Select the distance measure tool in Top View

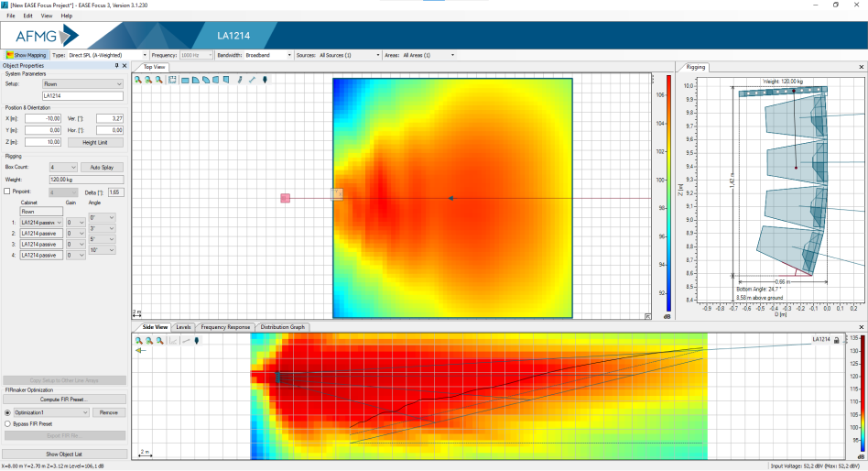pyautogui.click(x=252, y=80)
